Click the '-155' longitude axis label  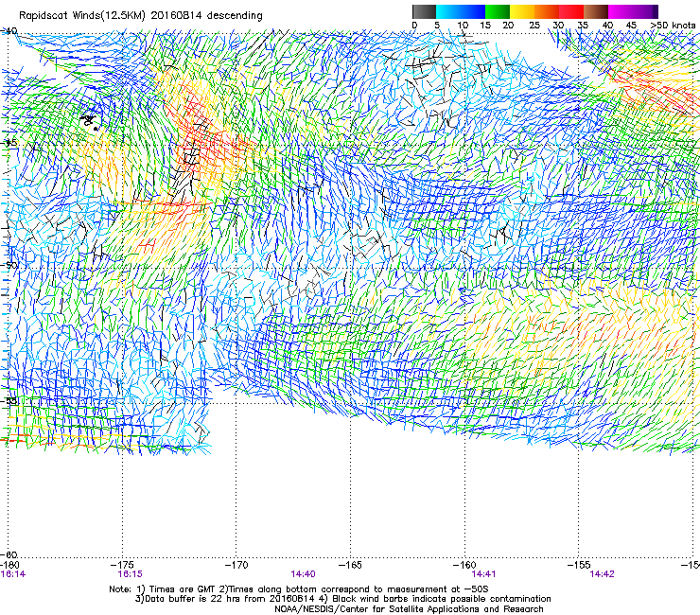pyautogui.click(x=579, y=565)
